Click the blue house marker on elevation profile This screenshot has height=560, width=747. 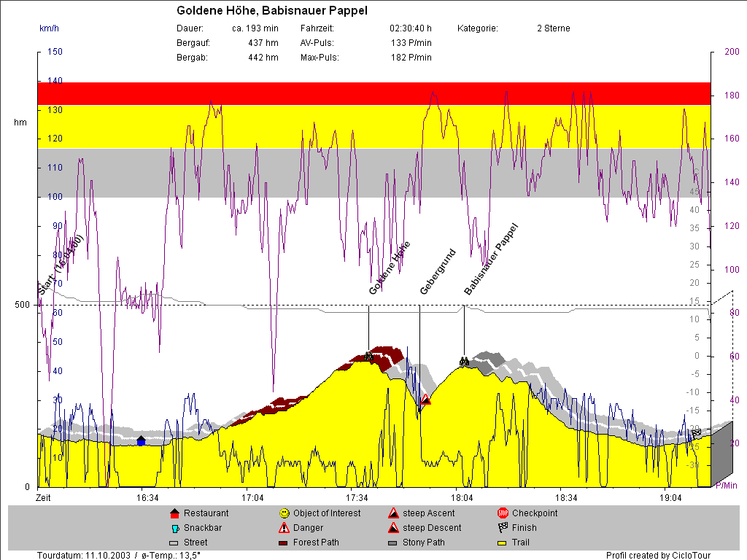coord(141,441)
